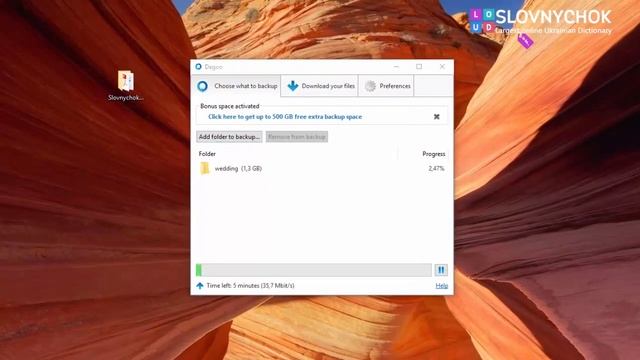Dismiss the bonus space banner

436,117
